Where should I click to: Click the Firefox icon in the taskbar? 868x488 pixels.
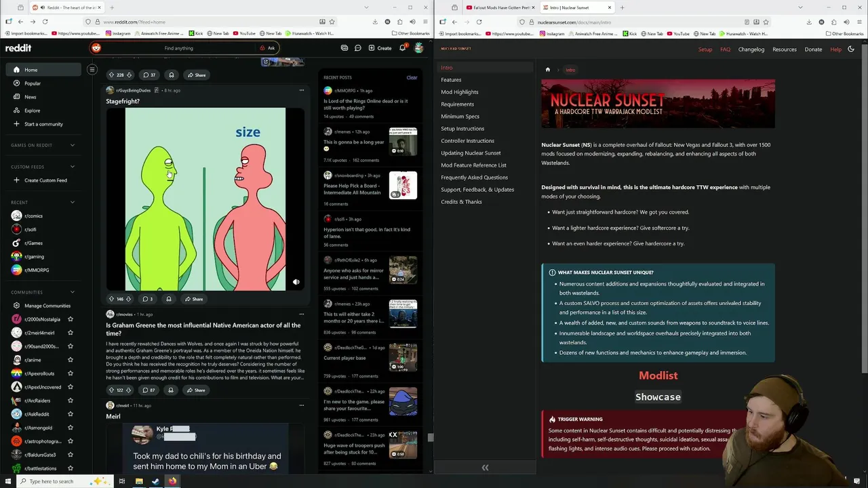pyautogui.click(x=172, y=481)
